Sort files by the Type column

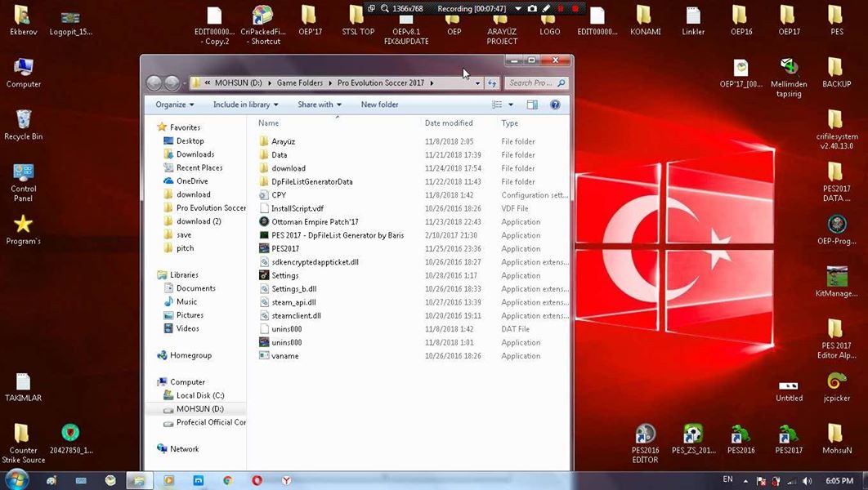pyautogui.click(x=510, y=123)
